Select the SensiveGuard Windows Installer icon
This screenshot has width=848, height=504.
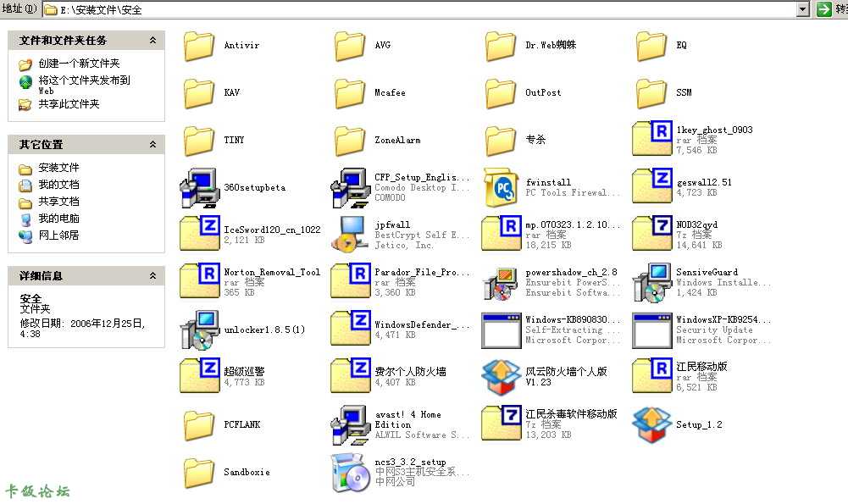[x=651, y=282]
